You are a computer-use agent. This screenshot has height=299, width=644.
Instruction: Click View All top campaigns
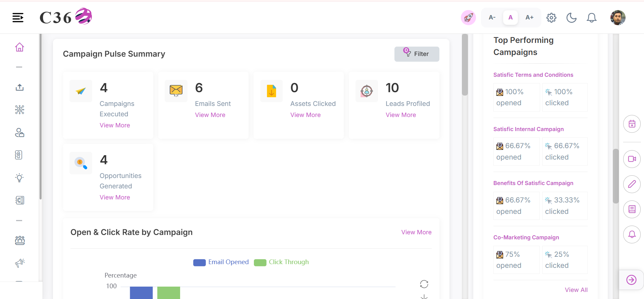tap(576, 290)
